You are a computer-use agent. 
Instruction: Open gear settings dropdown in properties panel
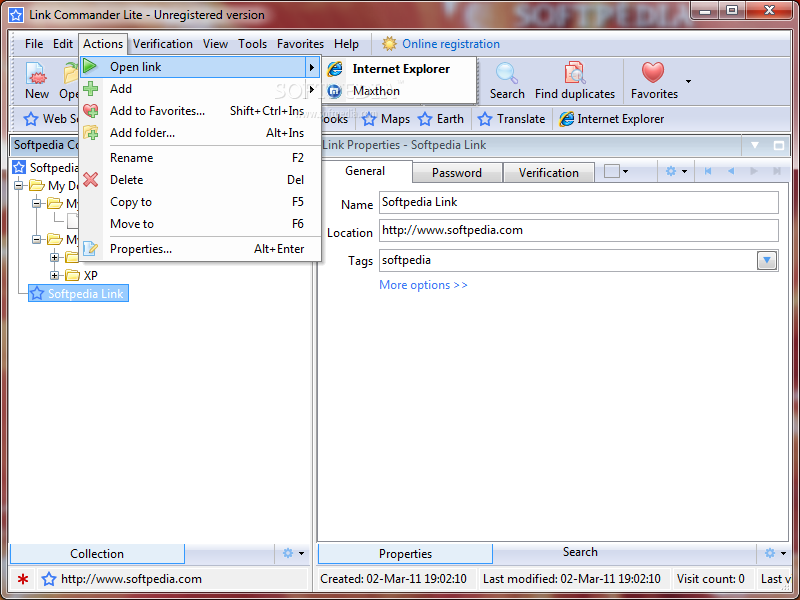pyautogui.click(x=677, y=171)
